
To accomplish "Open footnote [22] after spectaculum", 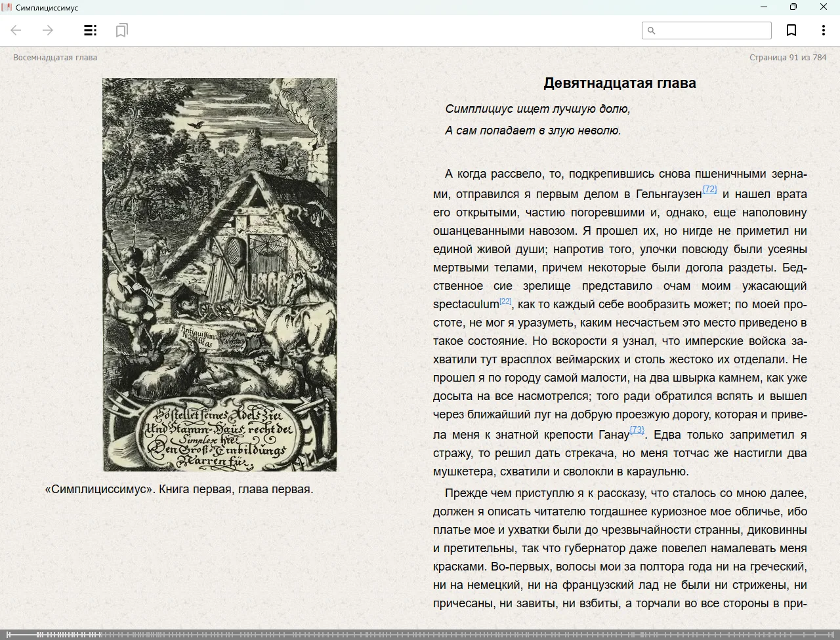I will (505, 301).
